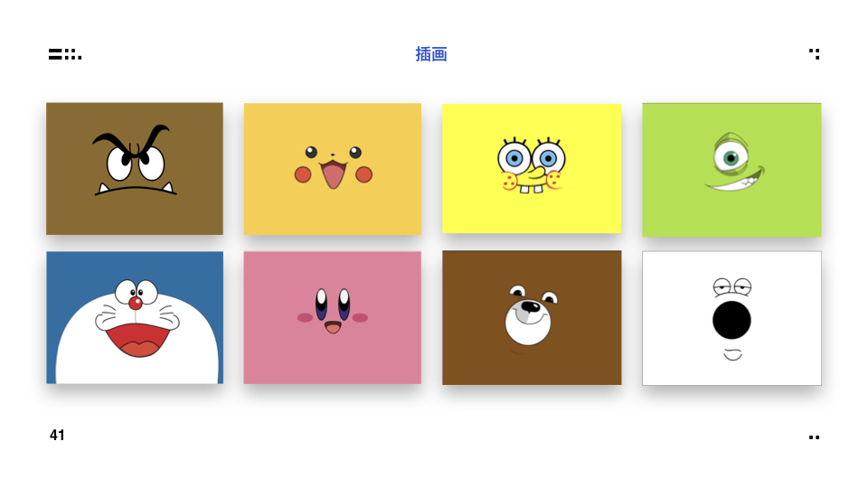Open the pink Kirby face illustration

333,317
